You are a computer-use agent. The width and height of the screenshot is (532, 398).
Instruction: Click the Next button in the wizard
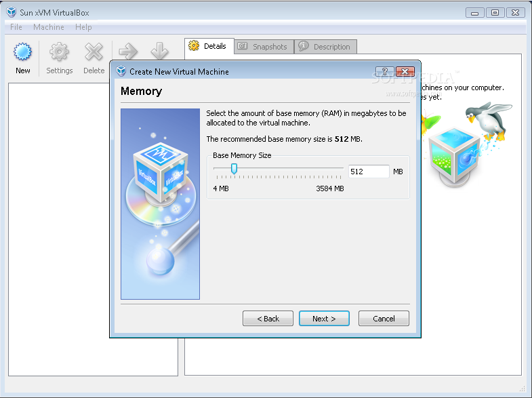coord(324,318)
